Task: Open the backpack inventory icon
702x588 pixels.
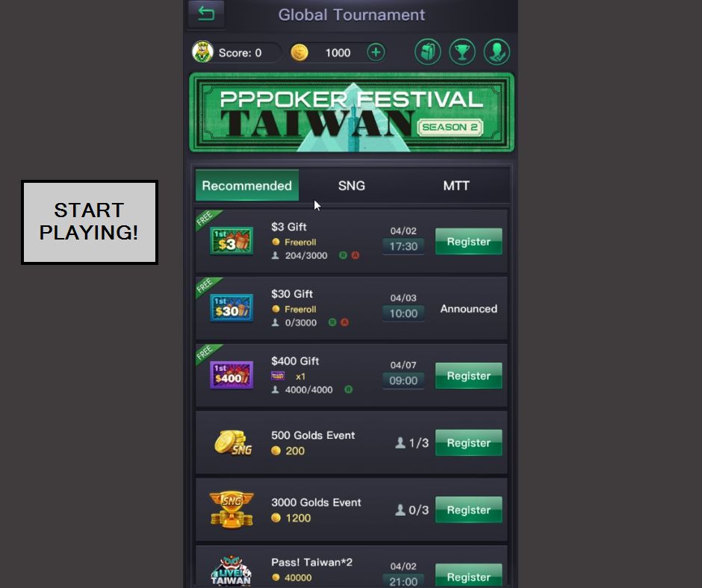Action: 428,52
